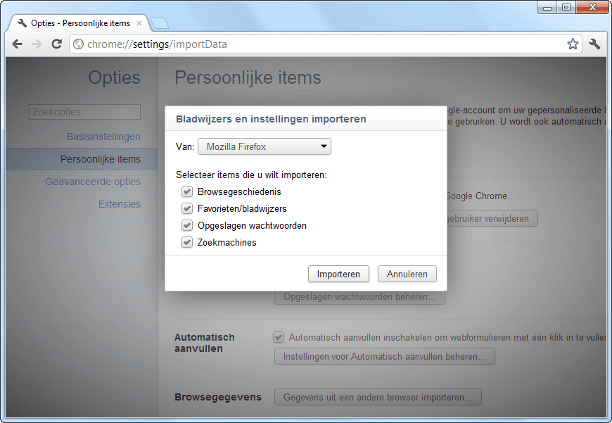The image size is (612, 423).
Task: Click Opgeslagen wachtwoorden beheren button
Action: click(359, 297)
